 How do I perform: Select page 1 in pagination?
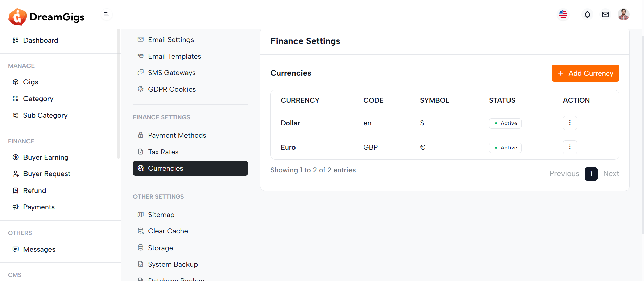(x=591, y=174)
